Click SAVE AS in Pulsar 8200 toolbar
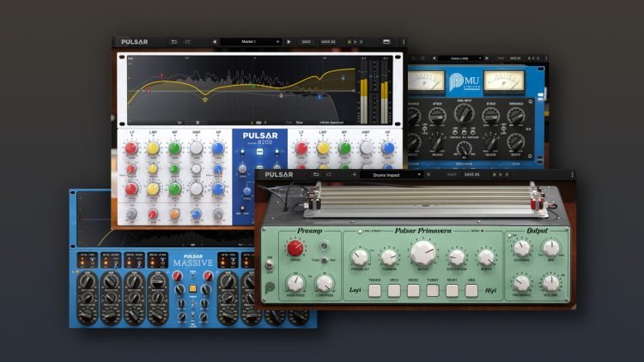 tap(328, 42)
